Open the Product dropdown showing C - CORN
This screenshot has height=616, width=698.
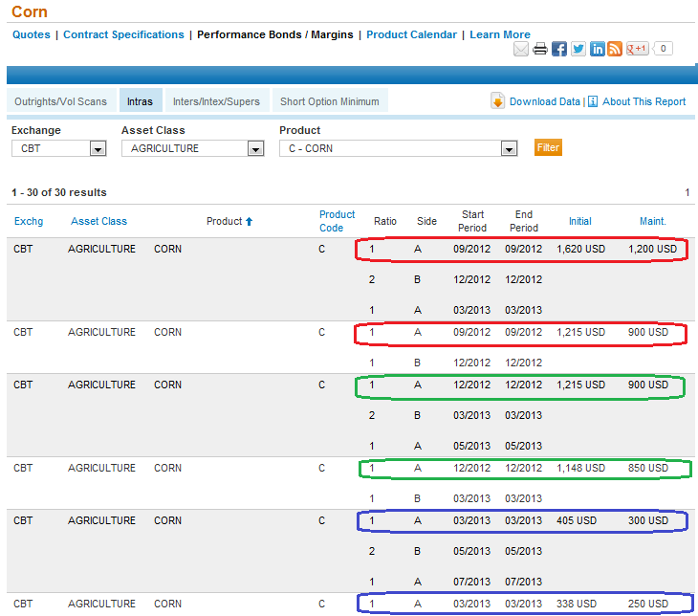[509, 148]
